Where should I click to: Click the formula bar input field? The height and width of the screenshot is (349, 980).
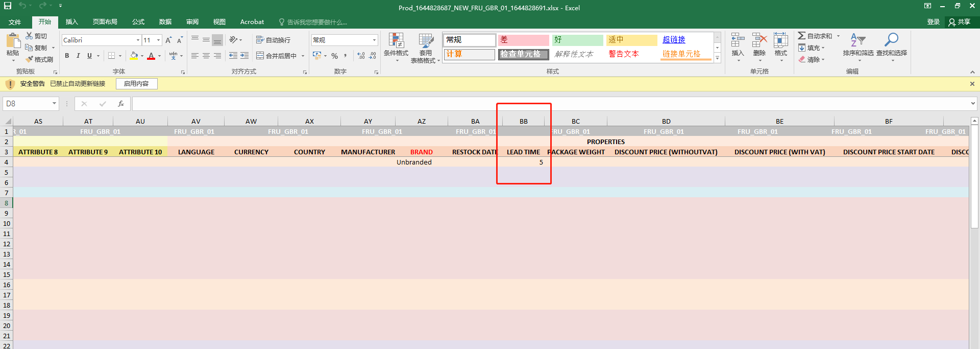tap(550, 104)
